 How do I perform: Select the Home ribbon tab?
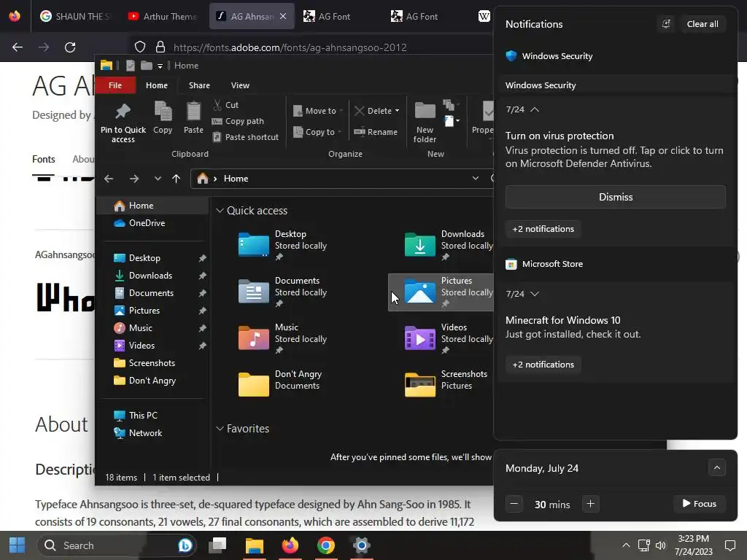(157, 85)
